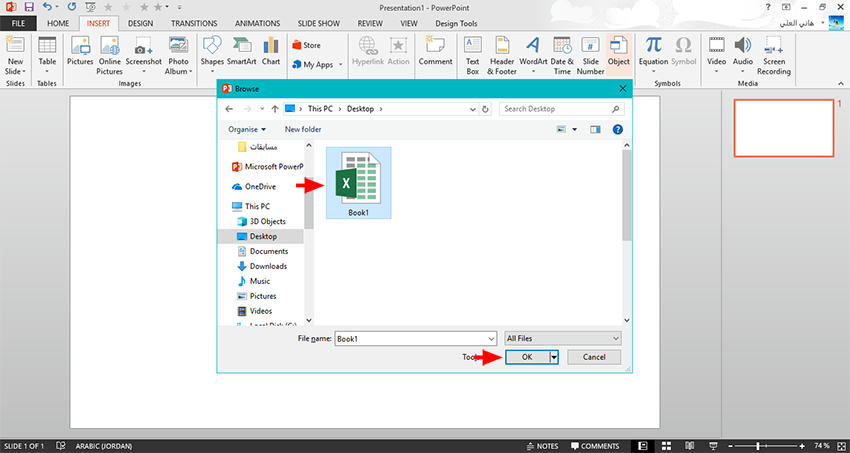
Task: Create a Photo Album
Action: (x=178, y=56)
